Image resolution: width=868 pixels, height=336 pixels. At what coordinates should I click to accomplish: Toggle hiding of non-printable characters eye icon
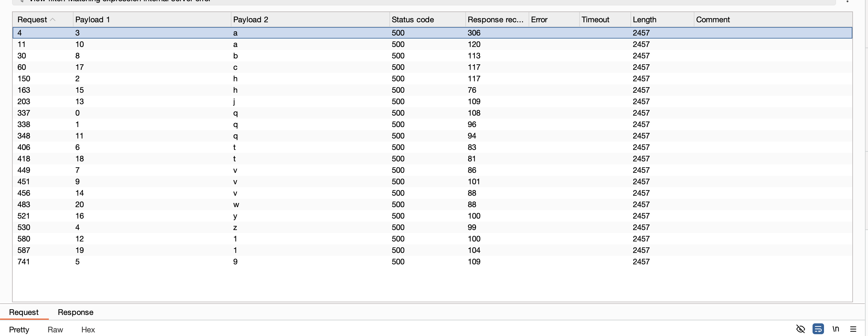(x=800, y=329)
